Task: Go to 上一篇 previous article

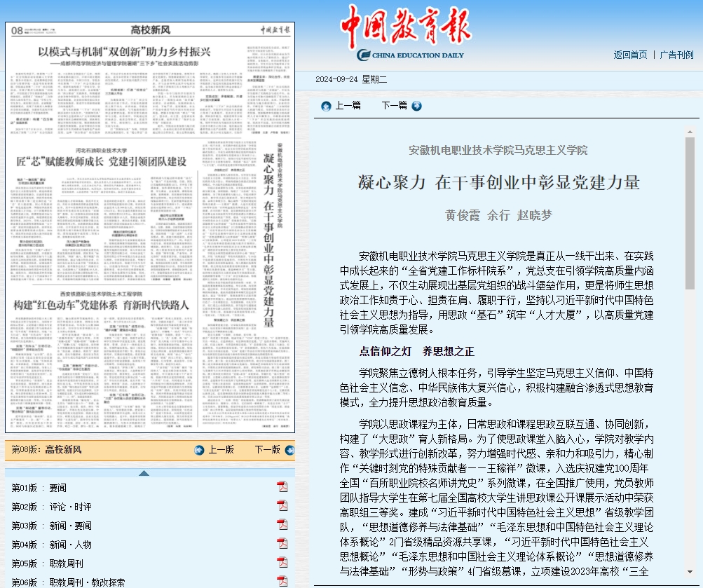Action: point(348,105)
